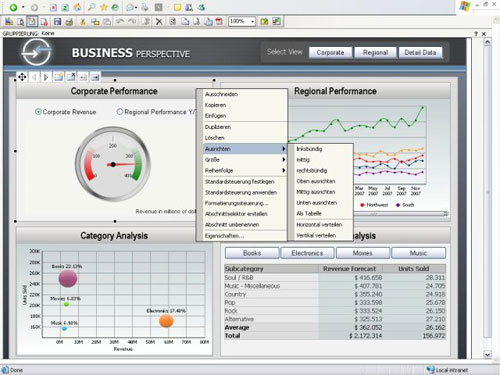Screen dimensions: 500x375
Task: Click the vertical scrollbar down arrow
Action: pos(487,355)
